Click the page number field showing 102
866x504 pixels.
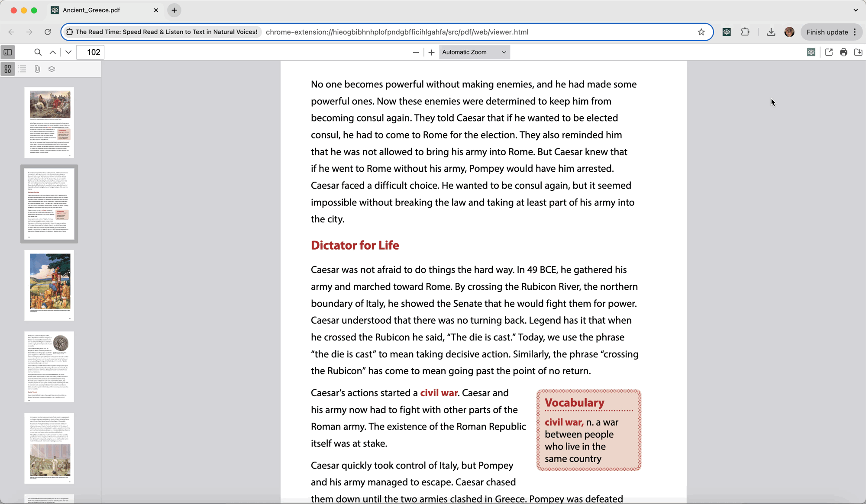tap(91, 52)
